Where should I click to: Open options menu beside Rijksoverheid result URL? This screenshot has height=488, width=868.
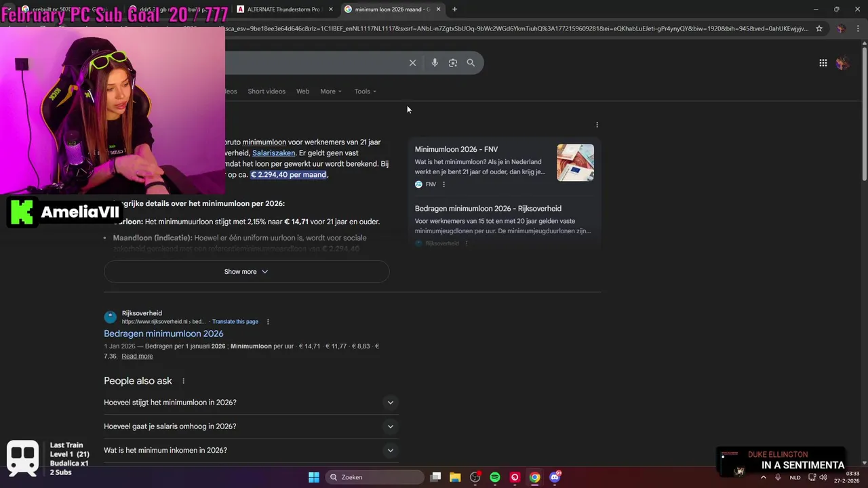268,321
